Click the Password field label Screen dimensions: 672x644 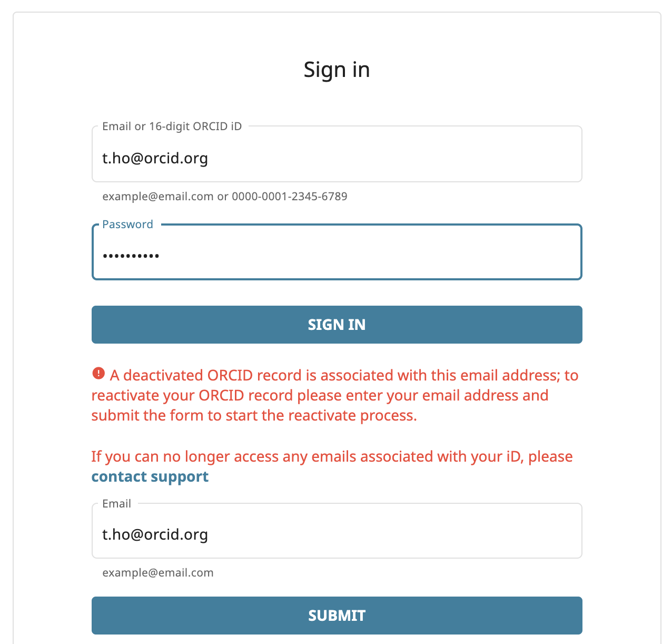coord(127,224)
